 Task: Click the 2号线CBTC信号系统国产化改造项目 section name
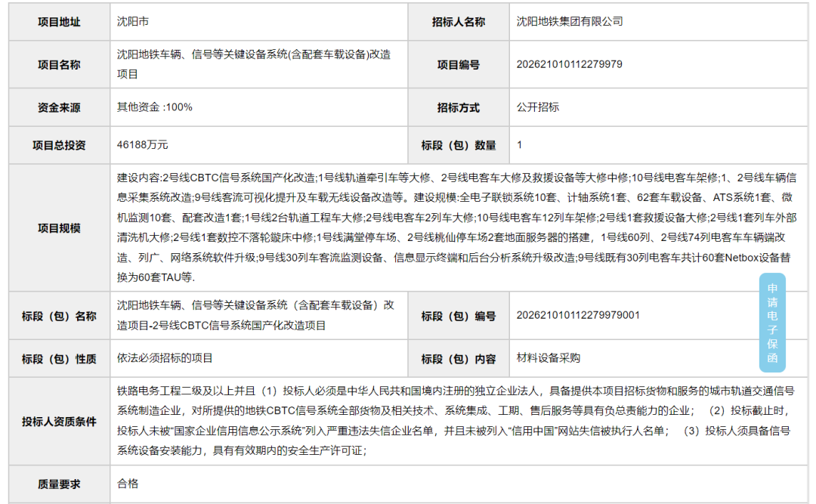tap(255, 316)
